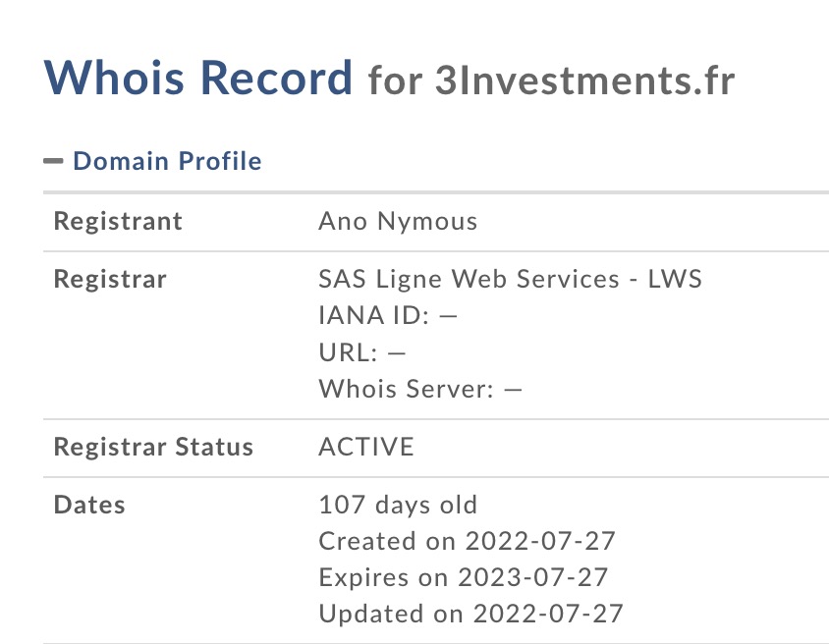Select the Dates row label
The image size is (829, 644).
click(x=89, y=506)
